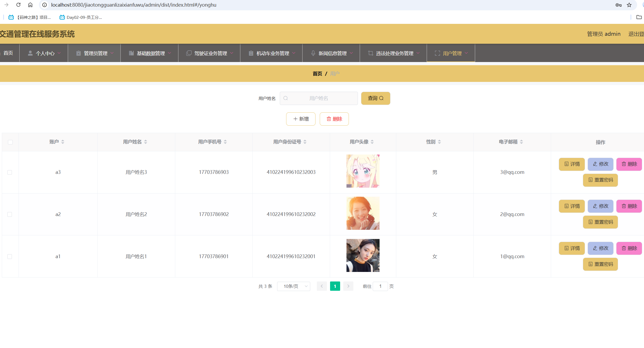Image resolution: width=644 pixels, height=348 pixels.
Task: Open the 新闻信息管理 menu item
Action: point(332,53)
